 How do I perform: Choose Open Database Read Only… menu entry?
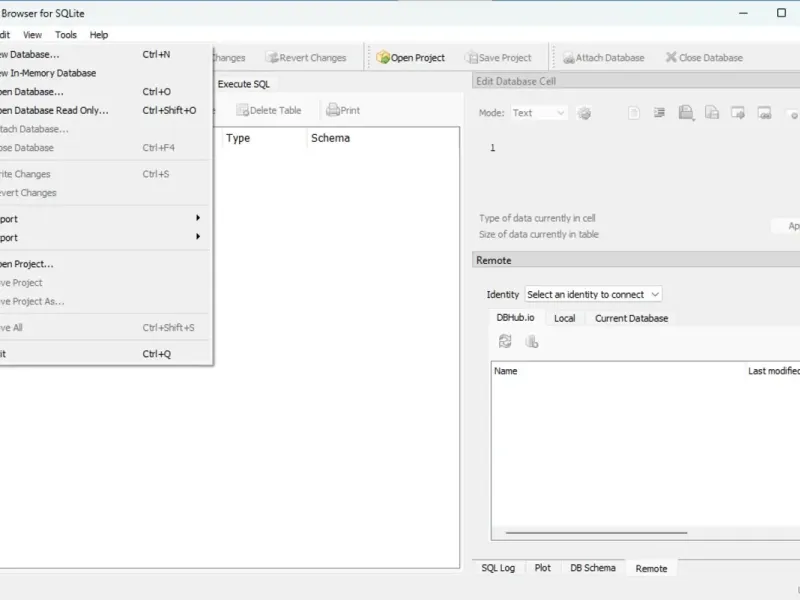click(x=105, y=110)
